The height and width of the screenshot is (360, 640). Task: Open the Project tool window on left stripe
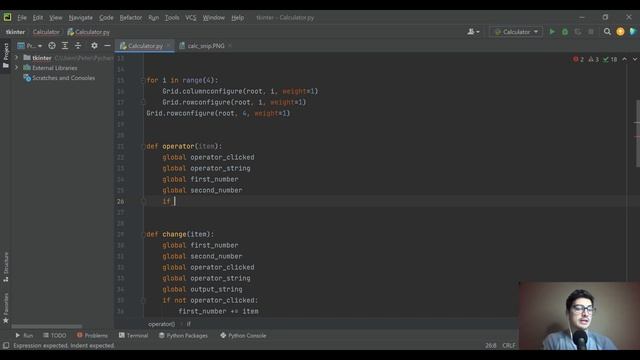tap(6, 55)
